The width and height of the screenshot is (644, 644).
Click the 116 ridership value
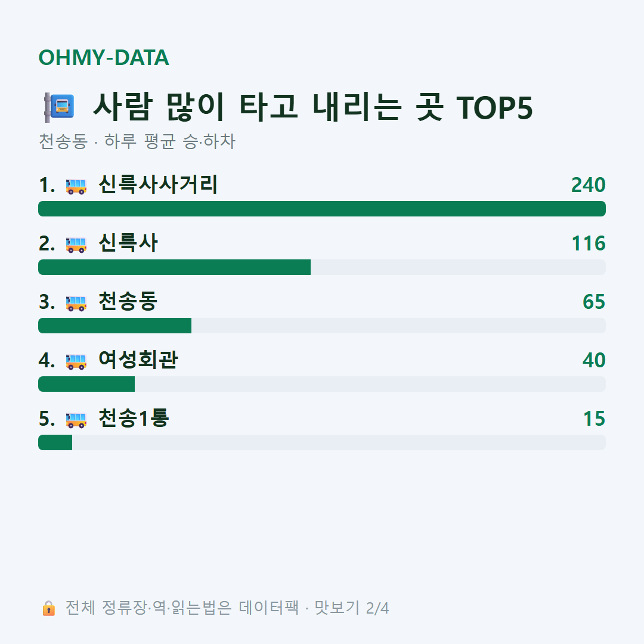(x=589, y=243)
